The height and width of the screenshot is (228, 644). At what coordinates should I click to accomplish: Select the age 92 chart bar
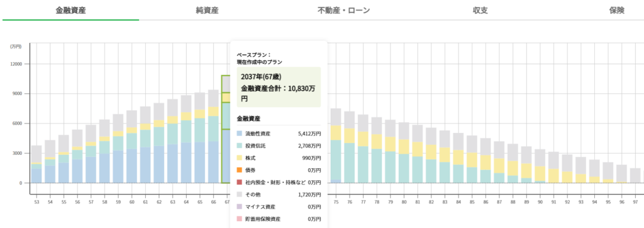point(567,169)
